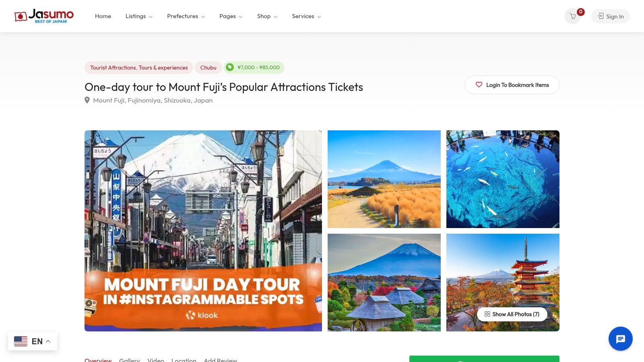Click the sign-in arrow icon
644x362 pixels.
click(601, 16)
